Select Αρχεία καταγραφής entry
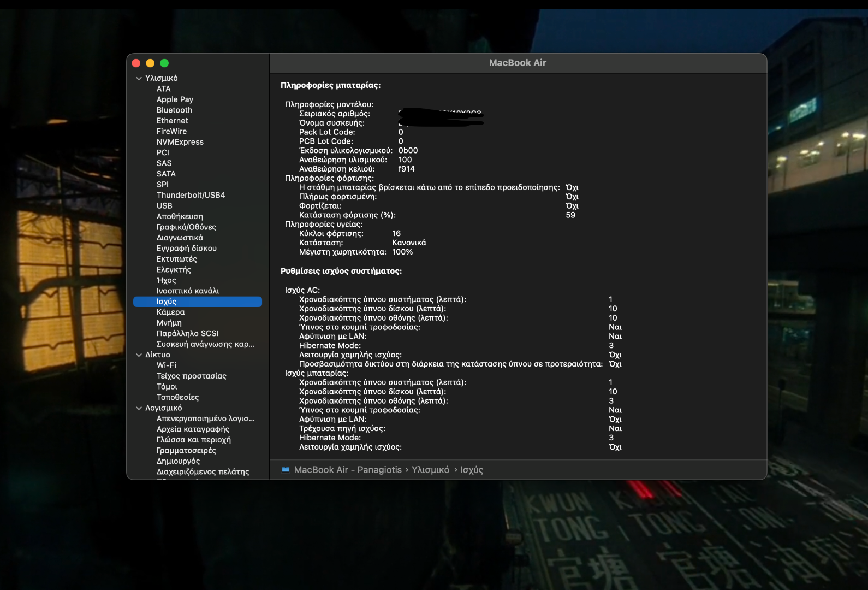Screen dimensions: 868x590 (193, 429)
